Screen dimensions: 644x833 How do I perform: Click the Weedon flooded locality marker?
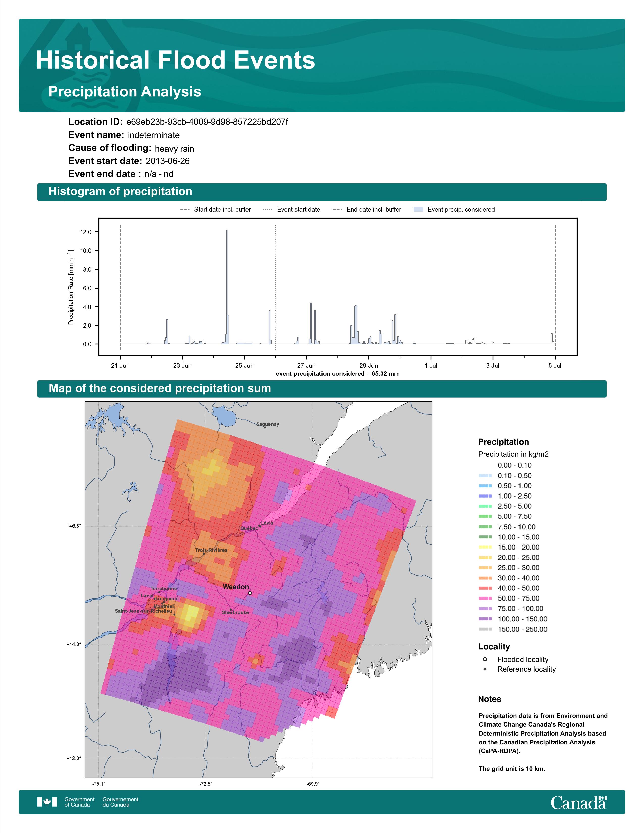(250, 593)
